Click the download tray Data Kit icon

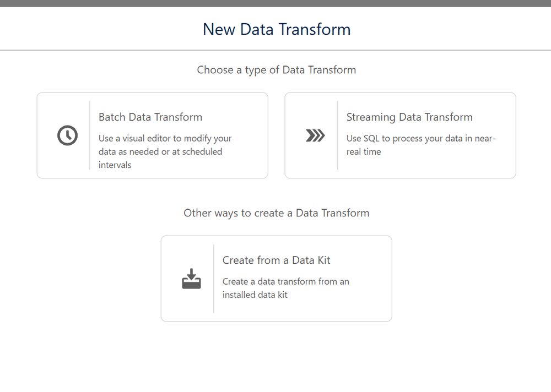[x=191, y=279]
